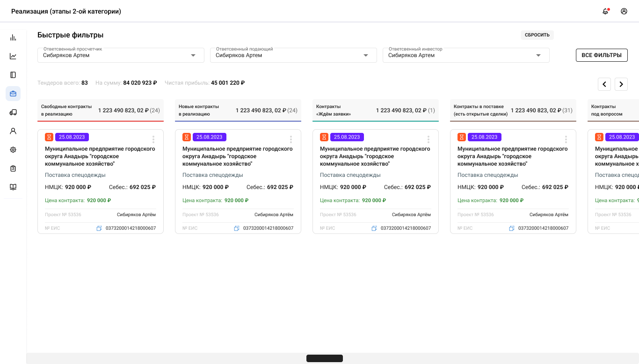
Task: Select the Контракты под вопросом column header
Action: (x=613, y=110)
